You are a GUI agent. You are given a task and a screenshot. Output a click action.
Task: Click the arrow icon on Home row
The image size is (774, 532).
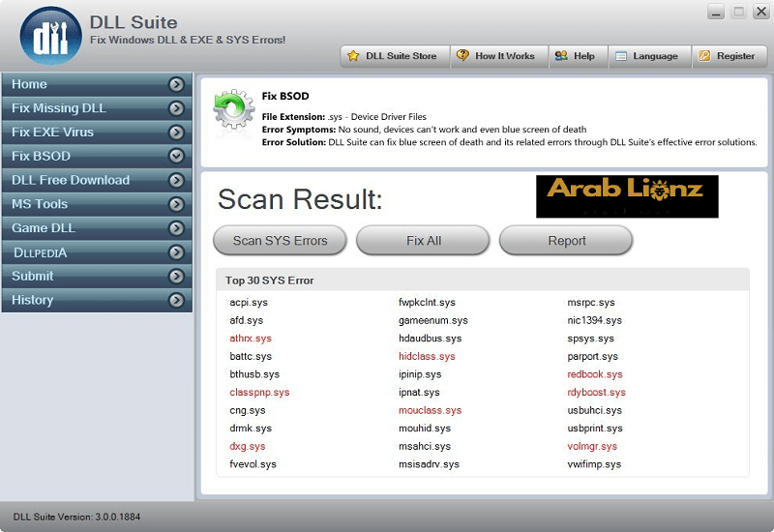[177, 84]
